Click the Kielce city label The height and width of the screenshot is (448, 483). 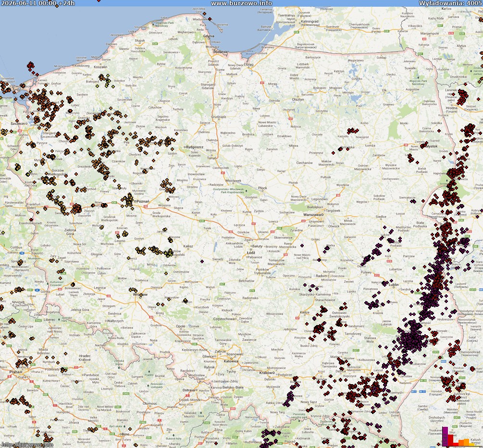(x=305, y=312)
